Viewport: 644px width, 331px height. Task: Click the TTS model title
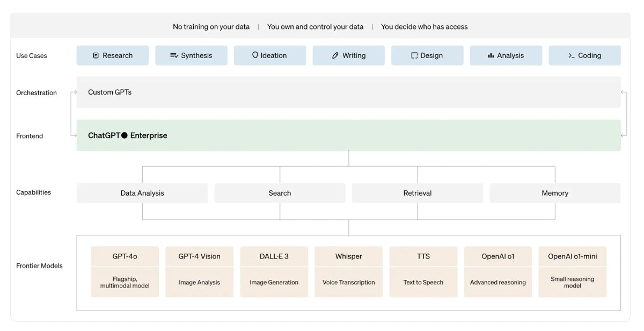pyautogui.click(x=423, y=256)
